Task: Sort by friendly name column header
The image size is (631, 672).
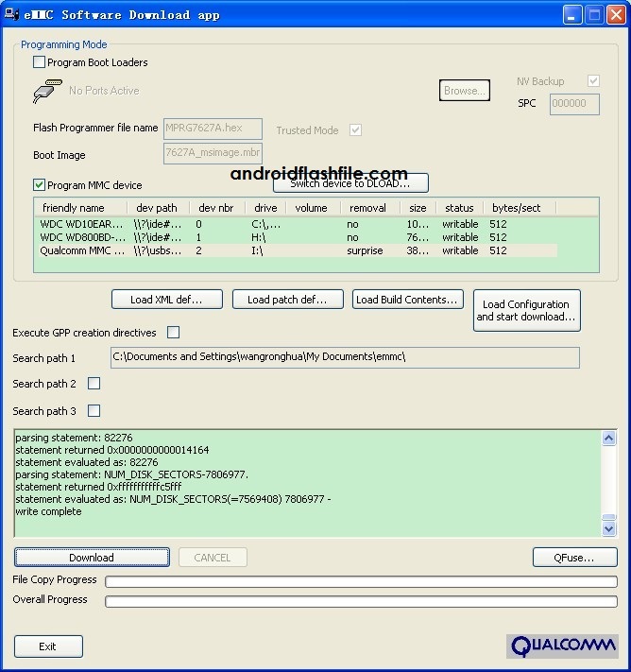Action: pos(80,208)
